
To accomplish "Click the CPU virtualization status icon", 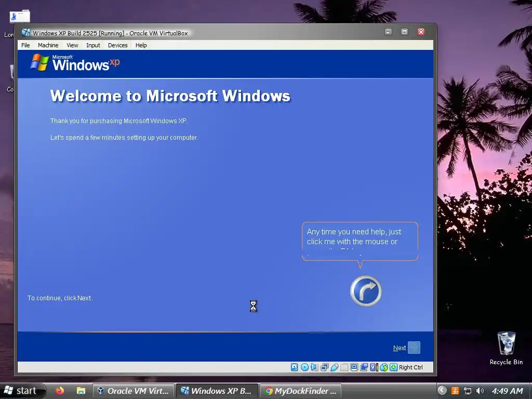I will (374, 367).
